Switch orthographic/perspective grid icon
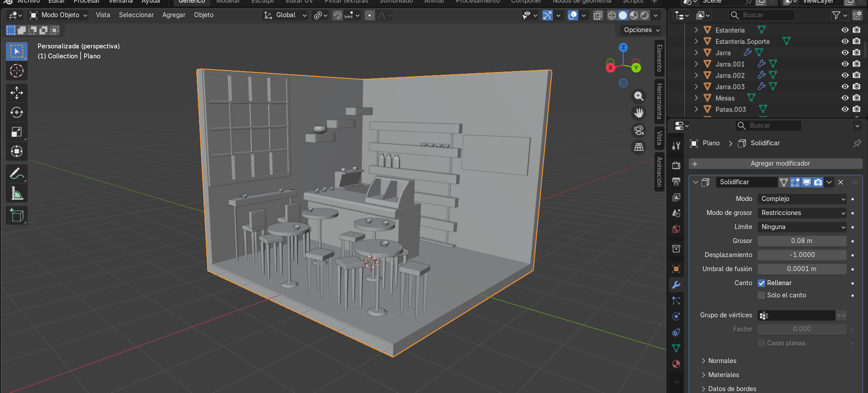The image size is (868, 393). (639, 147)
